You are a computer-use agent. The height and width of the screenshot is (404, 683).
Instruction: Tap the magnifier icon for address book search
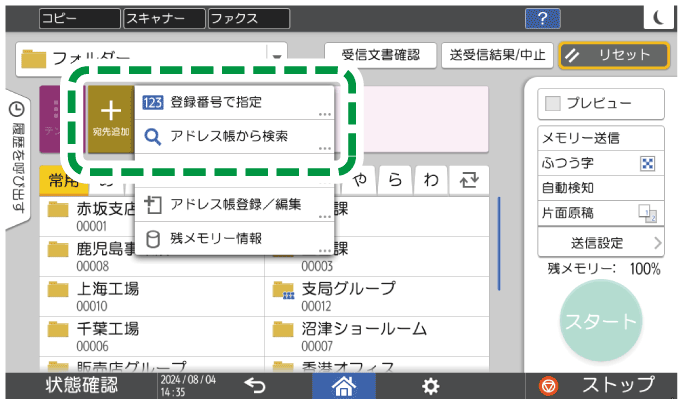pyautogui.click(x=152, y=136)
